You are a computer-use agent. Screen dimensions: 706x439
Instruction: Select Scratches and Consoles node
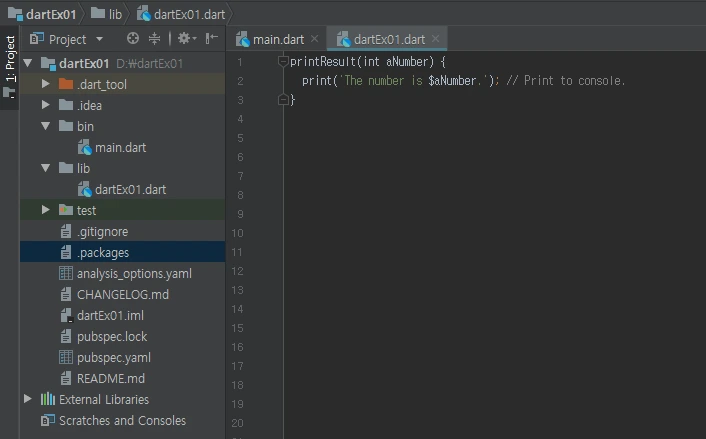tap(122, 421)
